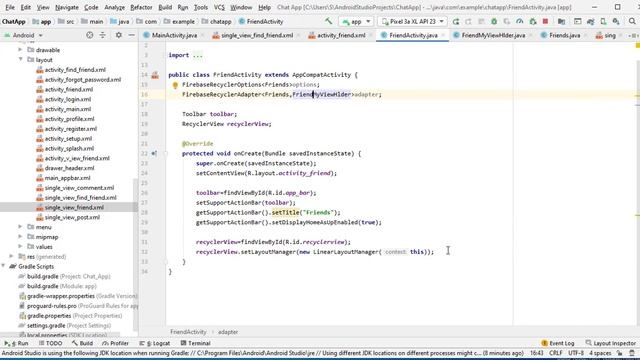The height and width of the screenshot is (360, 640).
Task: Open Project panel settings gear
Action: (118, 36)
